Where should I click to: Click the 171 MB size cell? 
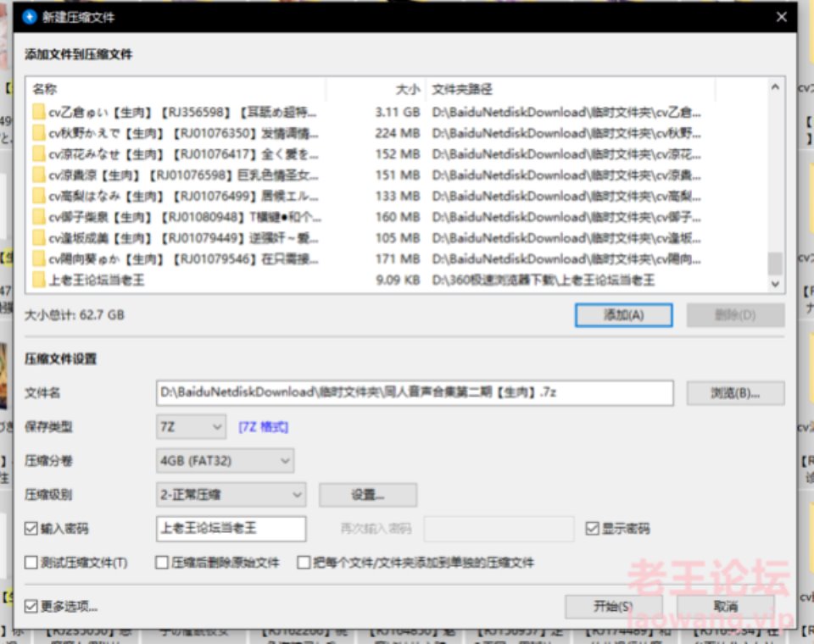(x=397, y=259)
